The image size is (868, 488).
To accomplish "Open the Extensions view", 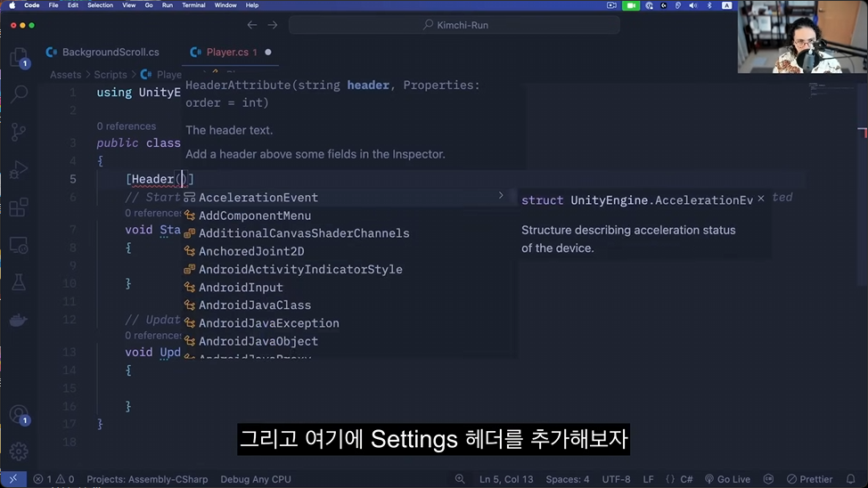I will (19, 207).
